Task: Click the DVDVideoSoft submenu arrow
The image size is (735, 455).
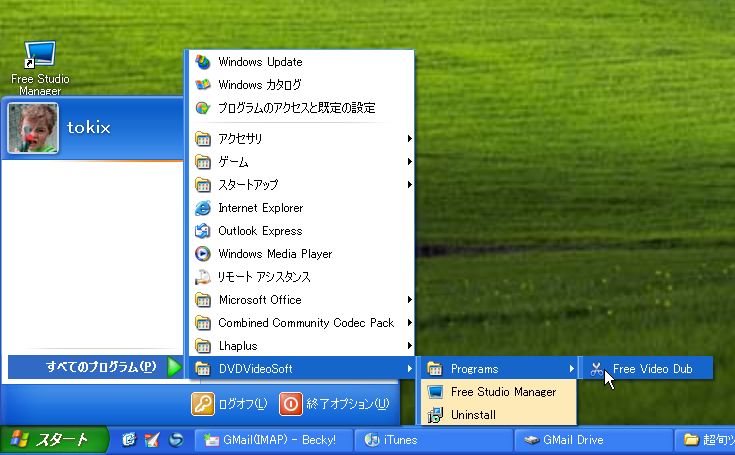Action: 409,369
